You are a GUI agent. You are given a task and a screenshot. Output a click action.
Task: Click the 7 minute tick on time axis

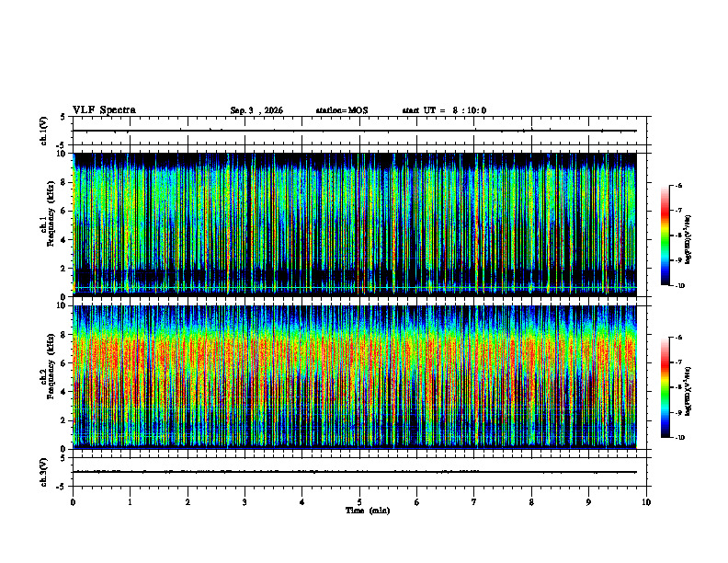[474, 502]
